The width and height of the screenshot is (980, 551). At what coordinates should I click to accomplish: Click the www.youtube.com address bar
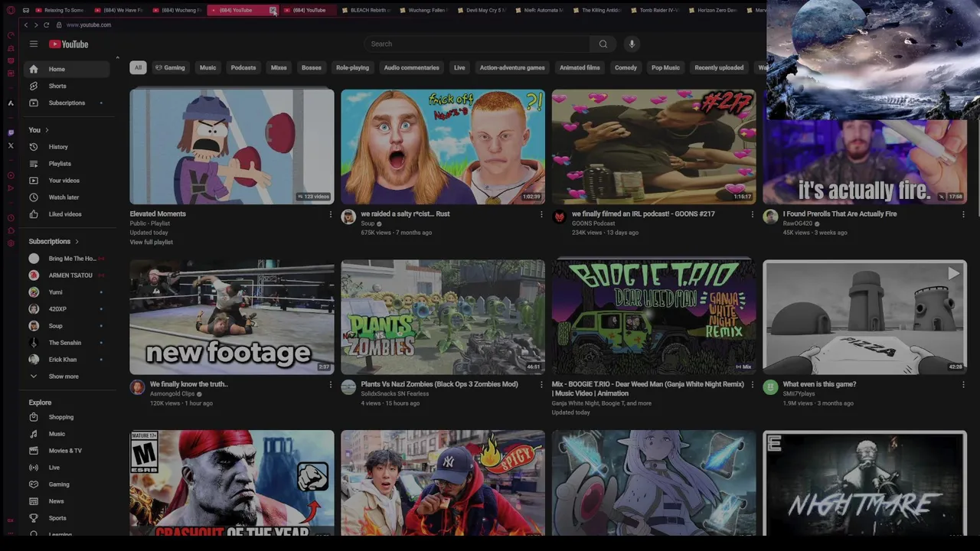point(89,25)
